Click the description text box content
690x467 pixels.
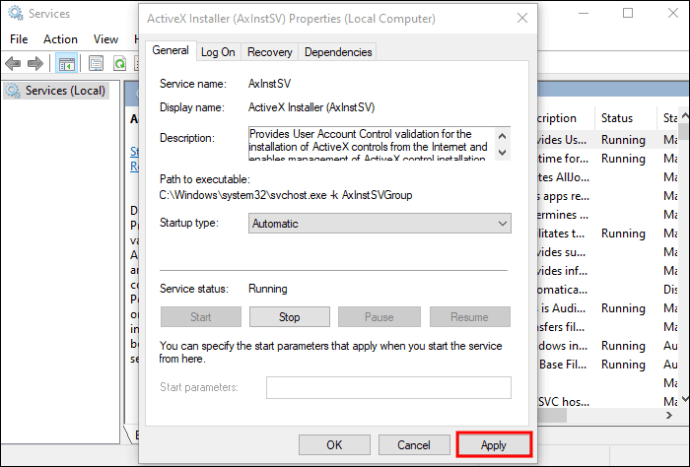click(369, 144)
